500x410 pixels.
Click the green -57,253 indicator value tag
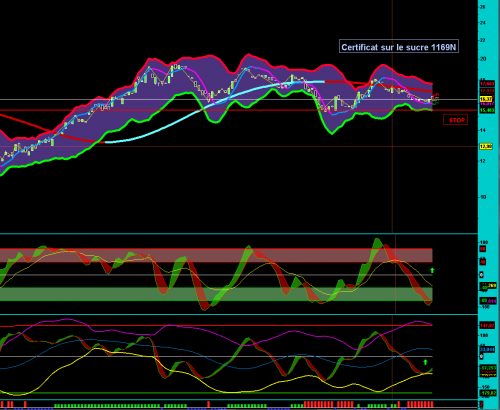[x=488, y=368]
